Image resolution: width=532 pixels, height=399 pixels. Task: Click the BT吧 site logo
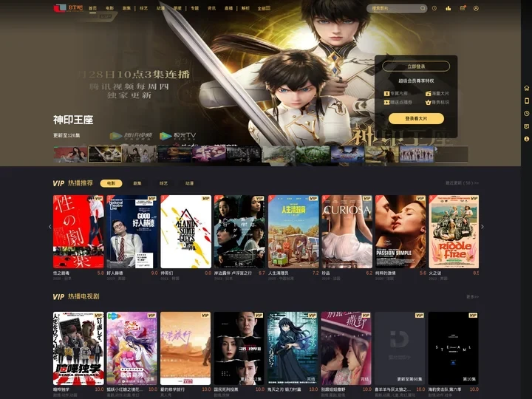pyautogui.click(x=68, y=8)
